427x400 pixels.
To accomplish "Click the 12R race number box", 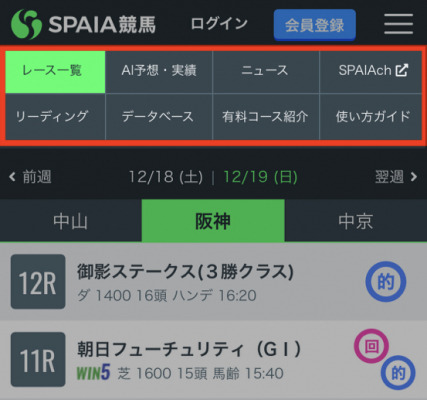I will click(38, 282).
